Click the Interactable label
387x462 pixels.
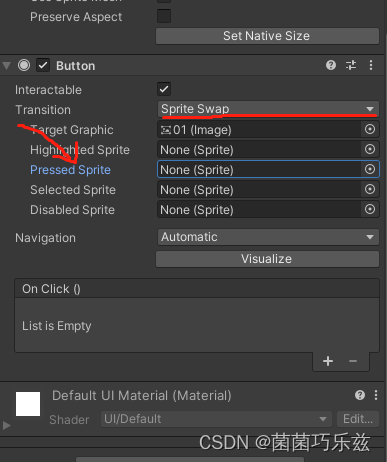[x=48, y=90]
